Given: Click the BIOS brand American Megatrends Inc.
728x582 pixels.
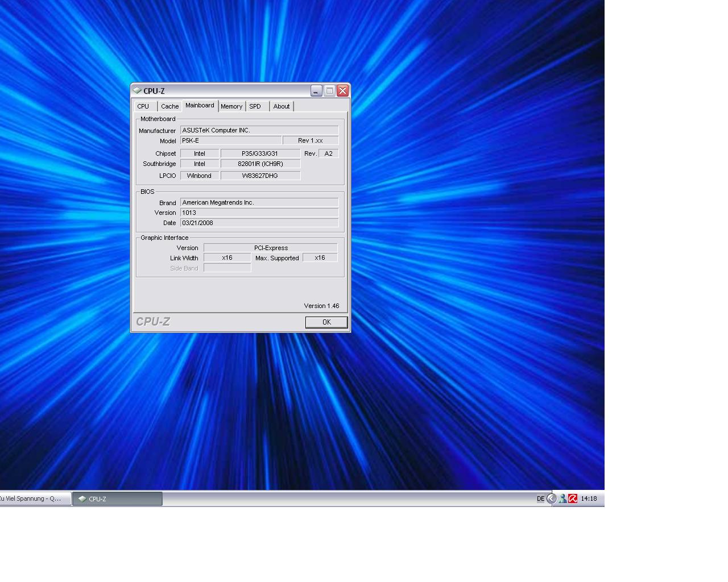Looking at the screenshot, I should (259, 202).
